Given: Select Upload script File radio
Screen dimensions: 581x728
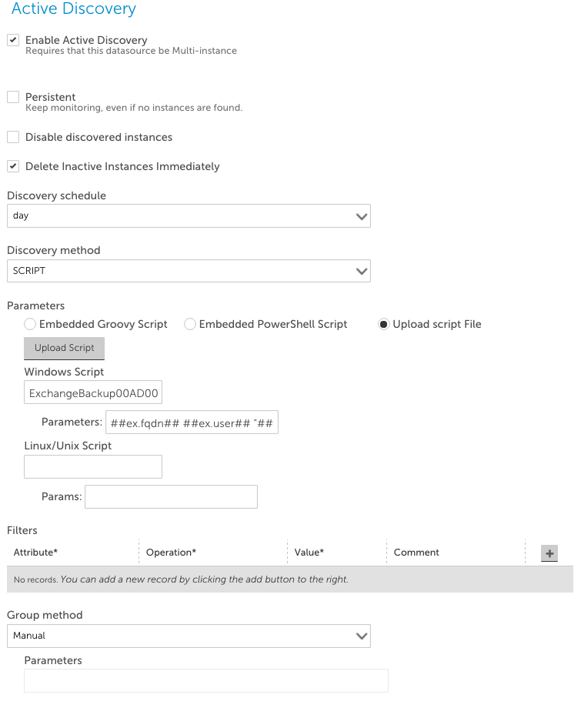Looking at the screenshot, I should pos(384,324).
